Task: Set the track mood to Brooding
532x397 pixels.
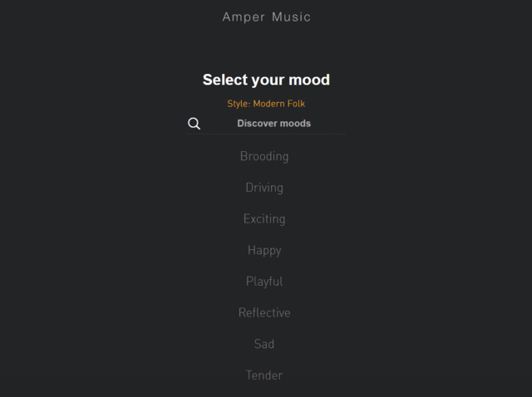Action: 264,156
